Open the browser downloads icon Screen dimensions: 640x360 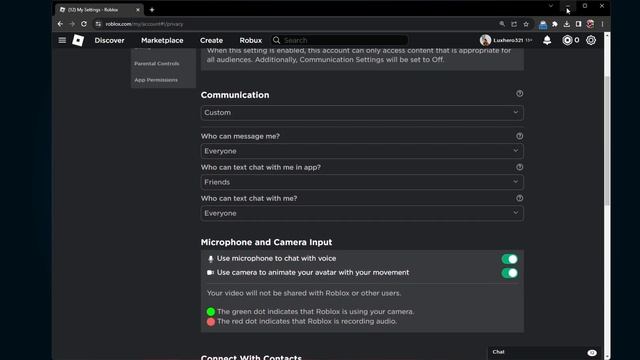[x=567, y=24]
